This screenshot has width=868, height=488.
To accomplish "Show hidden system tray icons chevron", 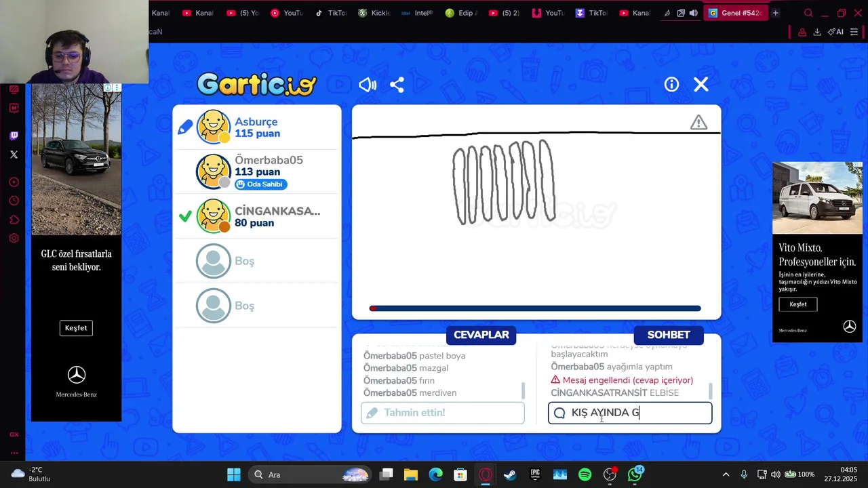I will point(726,474).
